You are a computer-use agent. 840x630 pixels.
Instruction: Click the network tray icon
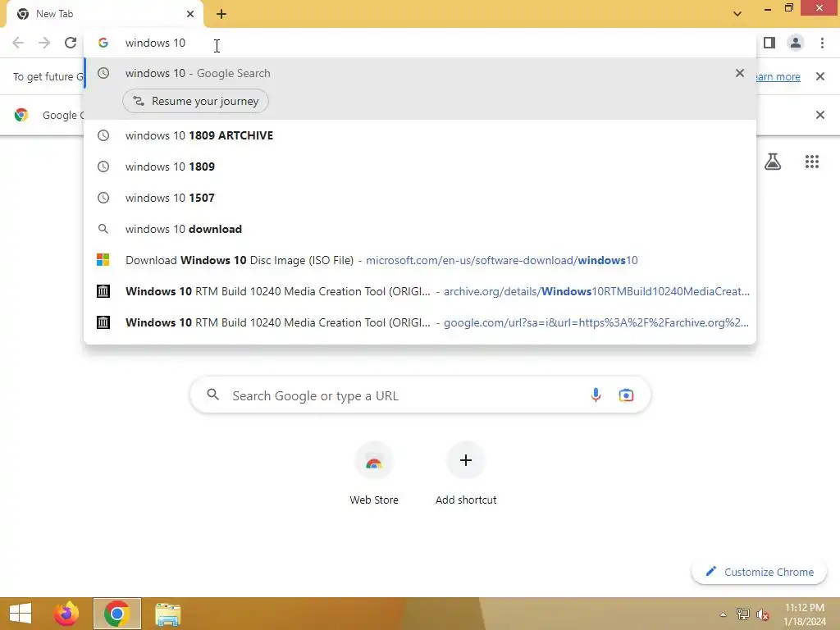[x=742, y=614]
